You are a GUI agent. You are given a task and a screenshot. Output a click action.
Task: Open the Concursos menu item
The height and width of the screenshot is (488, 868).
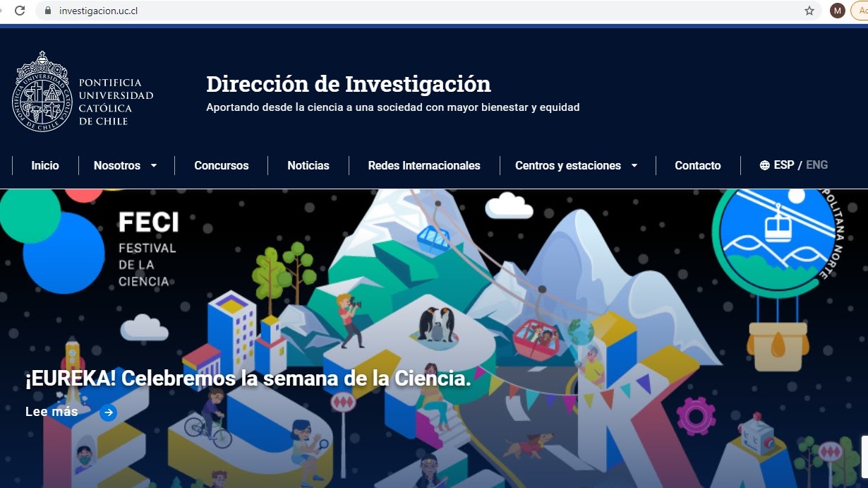(x=222, y=166)
